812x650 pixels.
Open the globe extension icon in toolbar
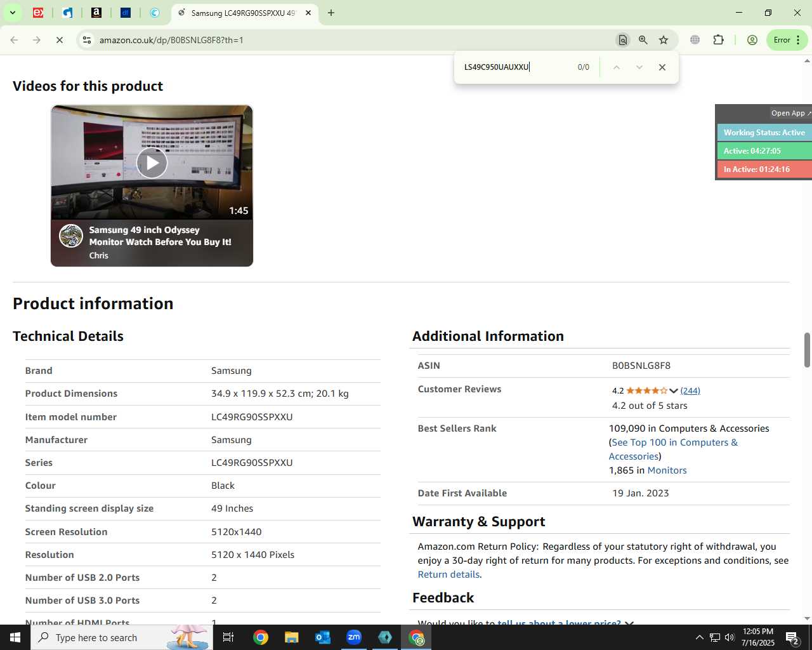tap(695, 40)
